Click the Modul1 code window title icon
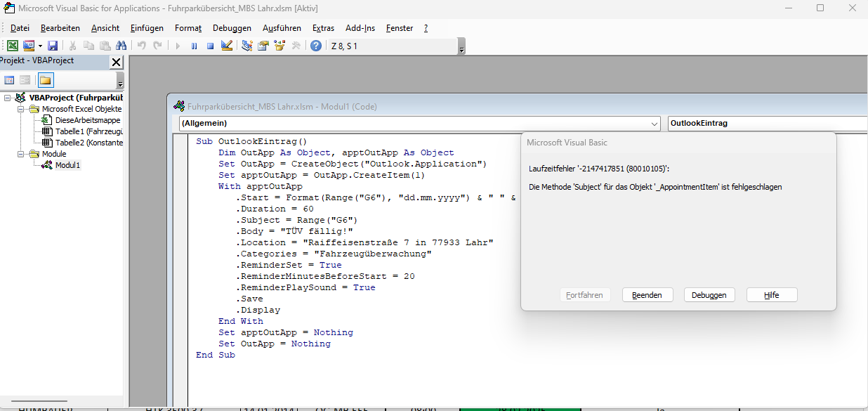Image resolution: width=868 pixels, height=411 pixels. pos(179,107)
